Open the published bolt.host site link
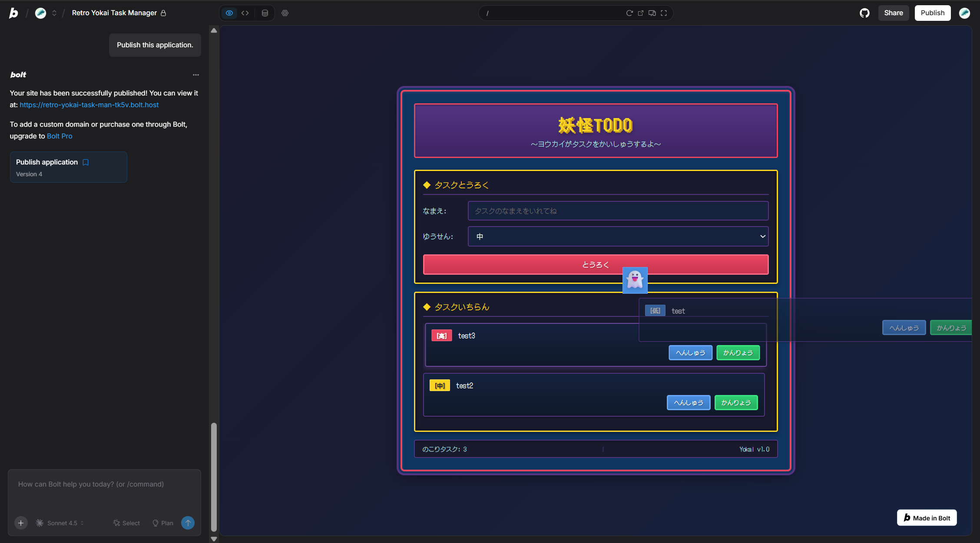The image size is (980, 543). click(x=89, y=105)
